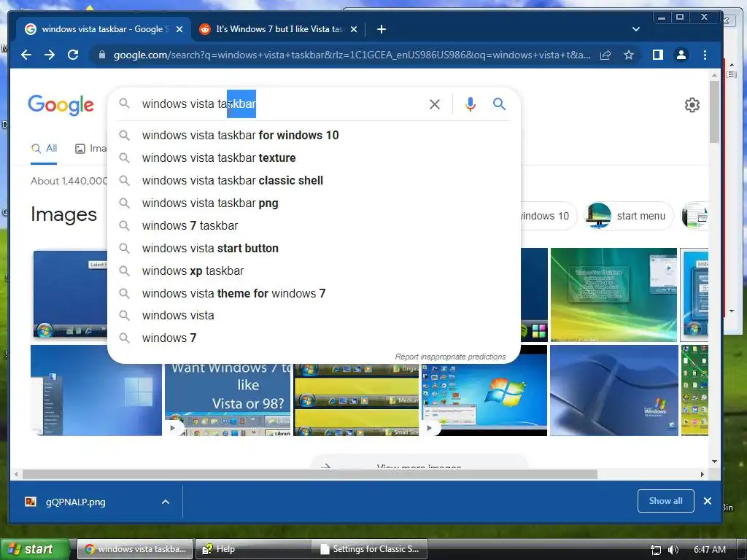
Task: Close the windows vista taskbar Google tab
Action: pyautogui.click(x=179, y=29)
